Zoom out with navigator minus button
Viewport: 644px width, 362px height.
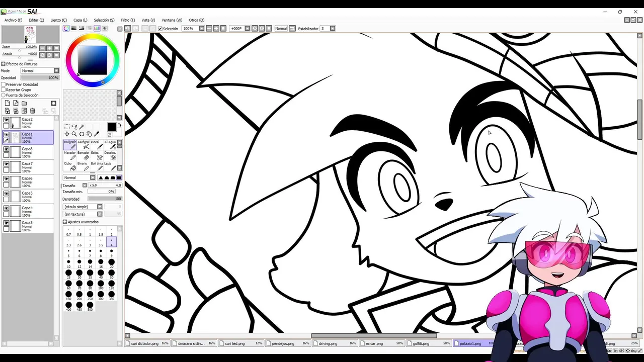[x=43, y=48]
